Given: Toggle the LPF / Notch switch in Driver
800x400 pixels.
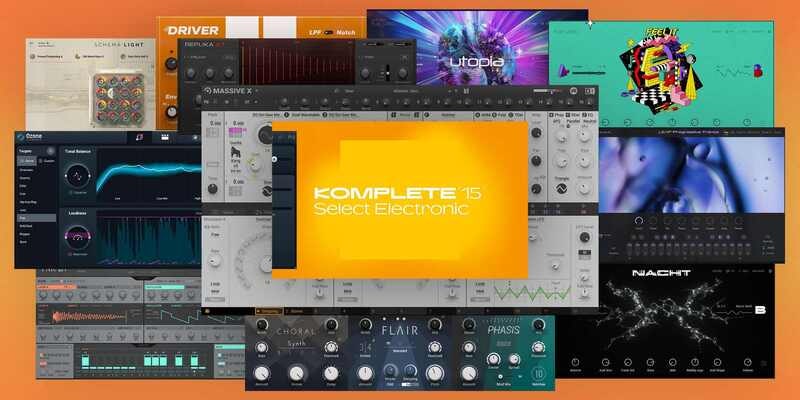Looking at the screenshot, I should pos(331,31).
